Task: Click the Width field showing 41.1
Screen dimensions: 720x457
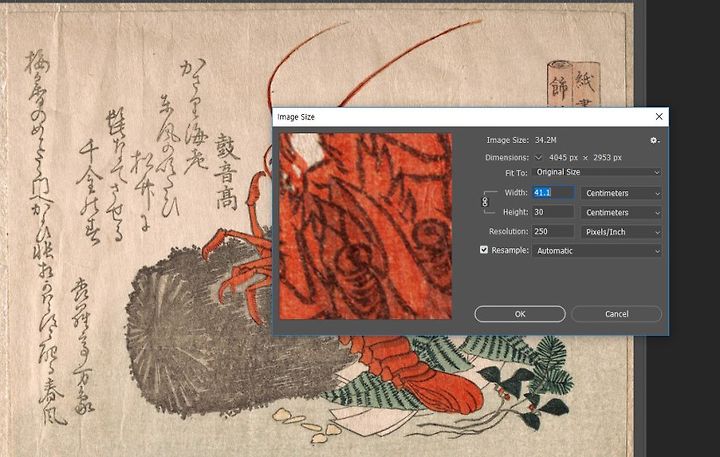Action: coord(553,193)
